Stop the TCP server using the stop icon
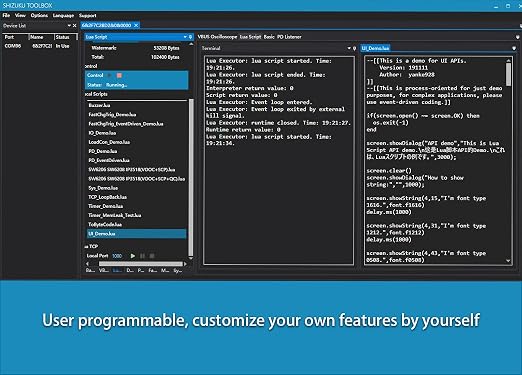This screenshot has height=375, width=522. 152,256
